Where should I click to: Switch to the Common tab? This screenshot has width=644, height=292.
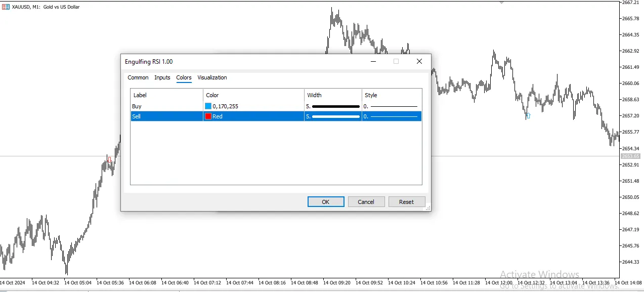click(138, 77)
